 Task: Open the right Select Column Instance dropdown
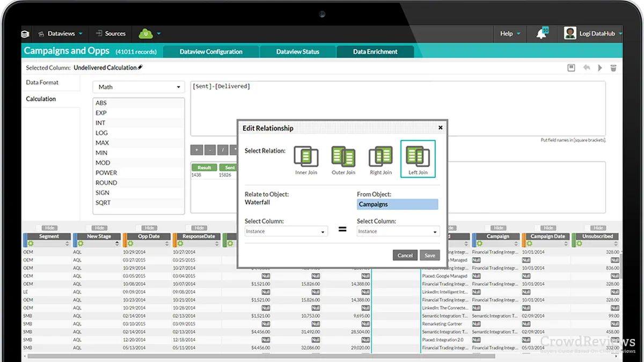(398, 232)
